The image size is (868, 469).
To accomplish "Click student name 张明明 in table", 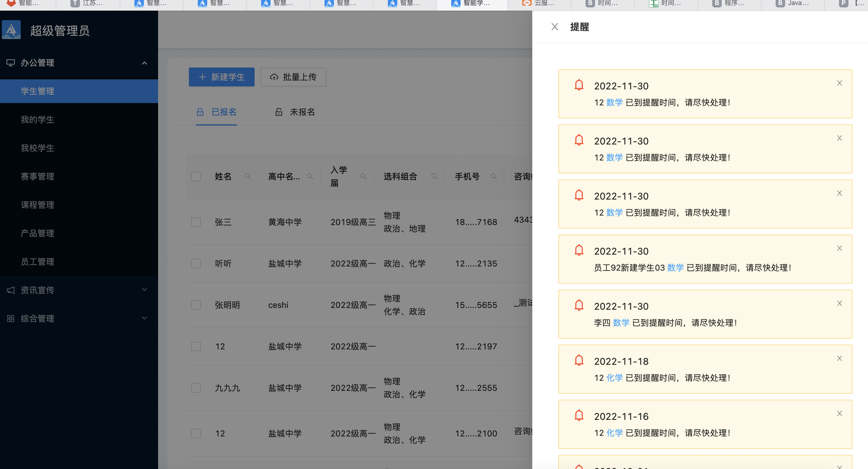I will coord(227,305).
